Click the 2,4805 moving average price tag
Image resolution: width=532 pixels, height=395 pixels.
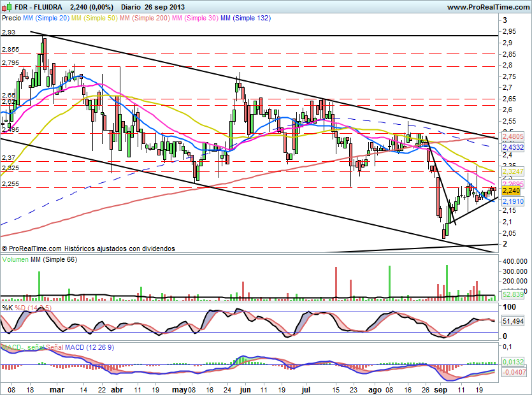[x=512, y=136]
